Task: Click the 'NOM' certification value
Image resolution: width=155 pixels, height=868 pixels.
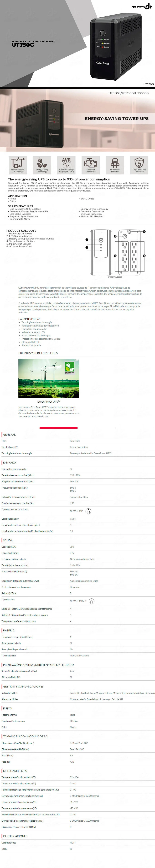Action: click(x=73, y=842)
